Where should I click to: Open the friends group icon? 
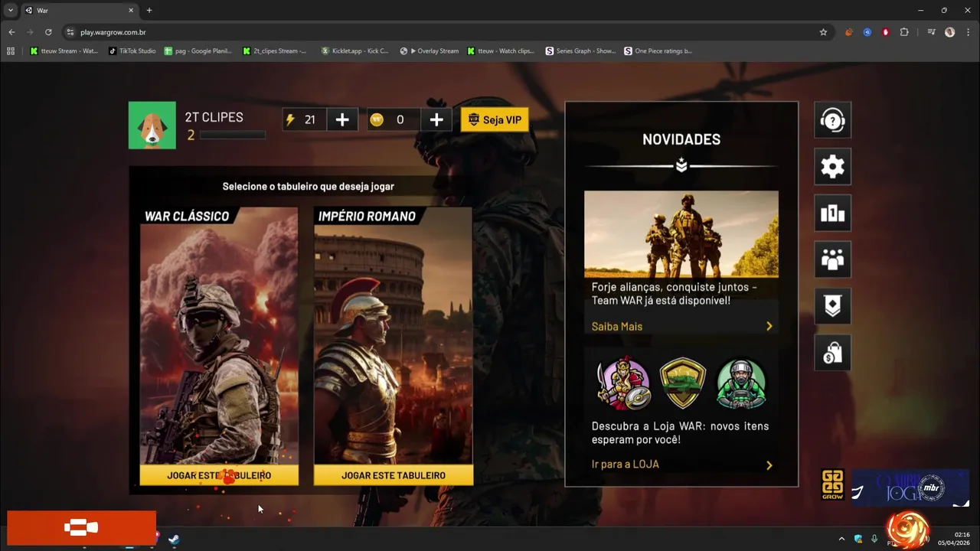[832, 260]
